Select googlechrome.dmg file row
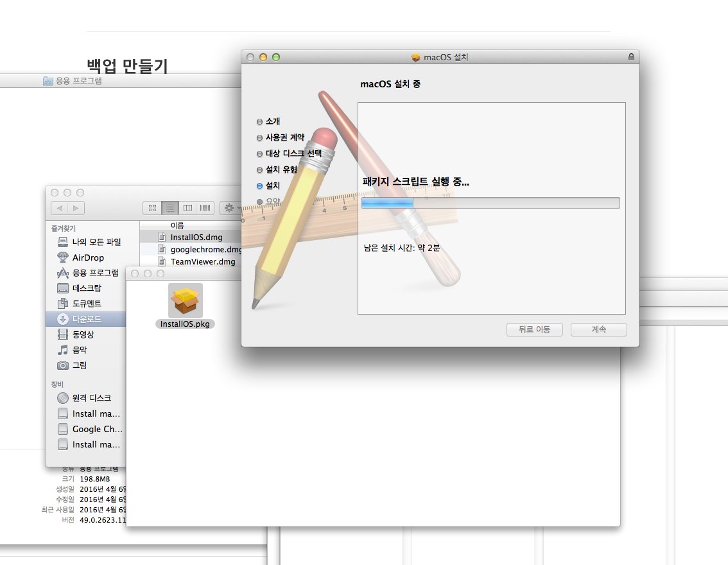The width and height of the screenshot is (728, 565). tap(191, 249)
